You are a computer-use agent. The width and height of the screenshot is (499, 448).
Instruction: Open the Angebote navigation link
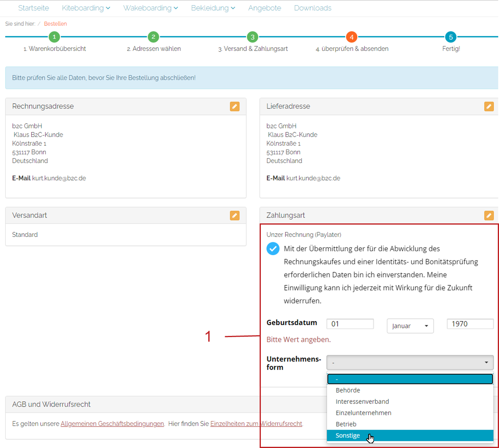coord(264,8)
